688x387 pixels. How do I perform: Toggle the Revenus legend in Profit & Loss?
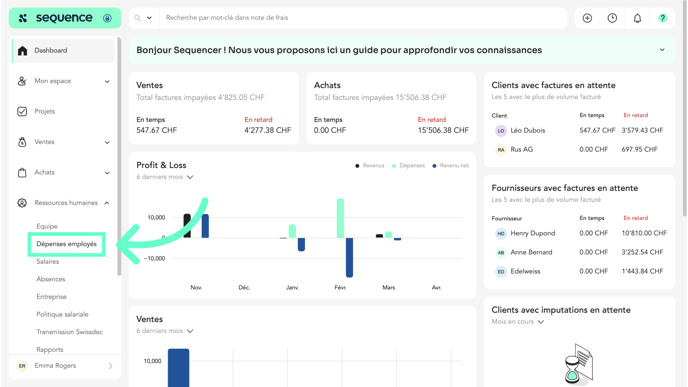pos(369,165)
